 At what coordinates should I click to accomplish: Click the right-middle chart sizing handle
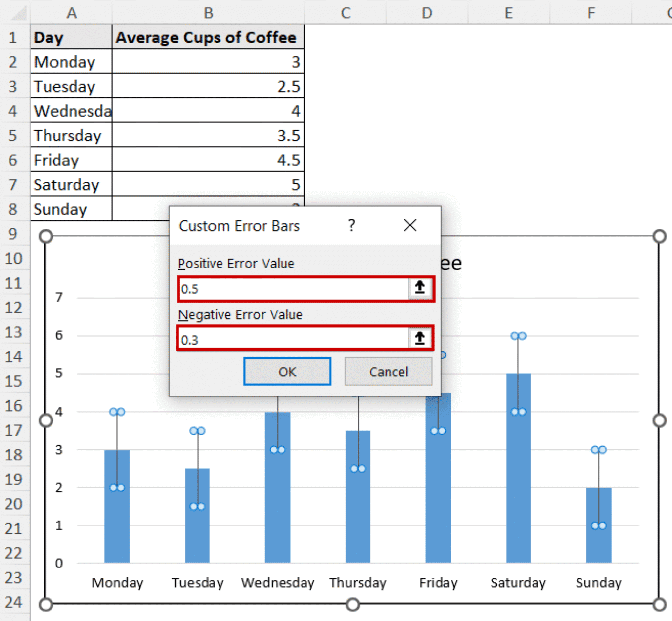click(x=659, y=420)
